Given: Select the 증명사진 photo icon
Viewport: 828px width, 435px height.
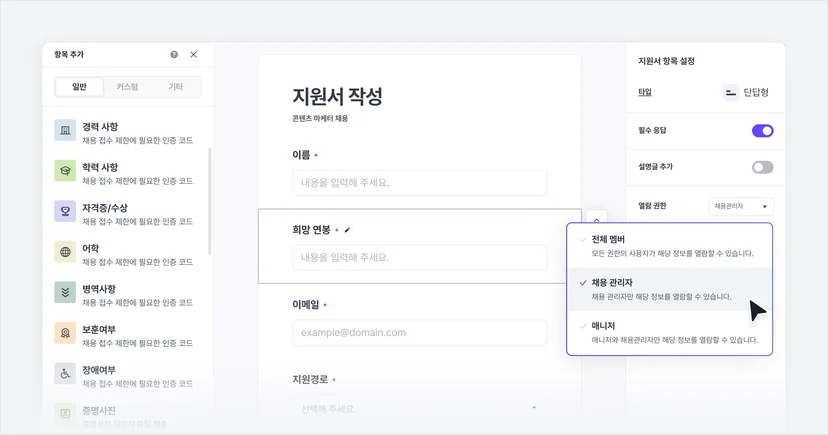Looking at the screenshot, I should (65, 414).
